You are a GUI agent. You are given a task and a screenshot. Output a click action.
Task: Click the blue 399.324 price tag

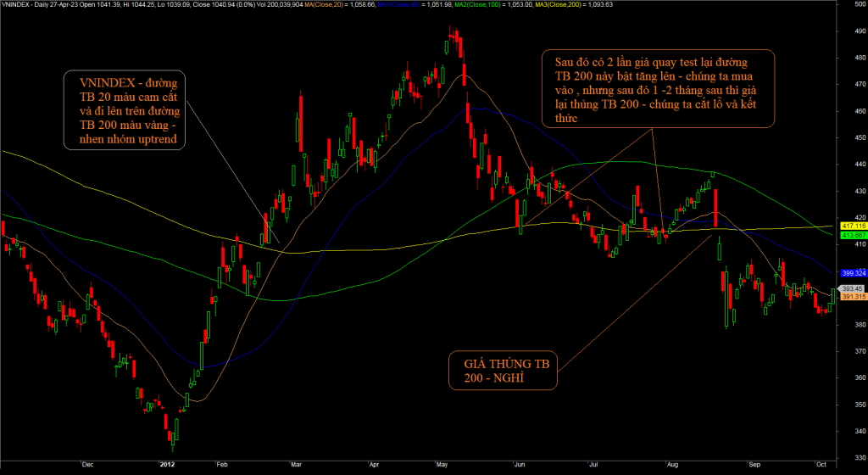pos(854,273)
